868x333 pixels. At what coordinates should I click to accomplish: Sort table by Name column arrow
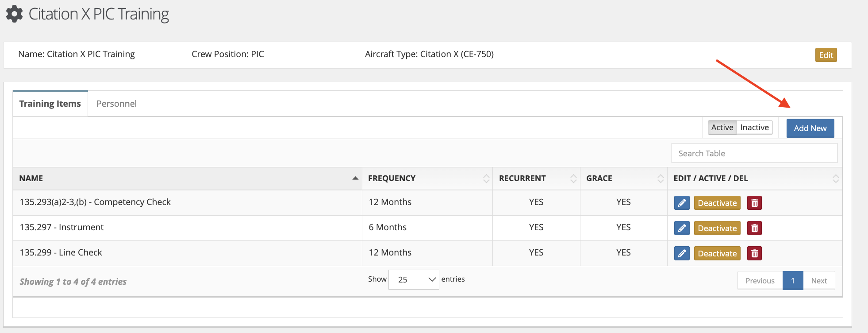point(355,178)
